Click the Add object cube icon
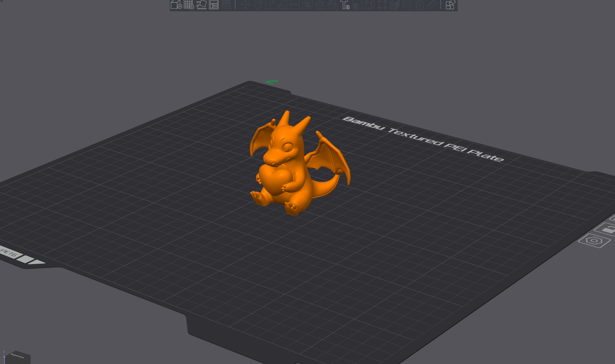The image size is (615, 364). [x=176, y=4]
